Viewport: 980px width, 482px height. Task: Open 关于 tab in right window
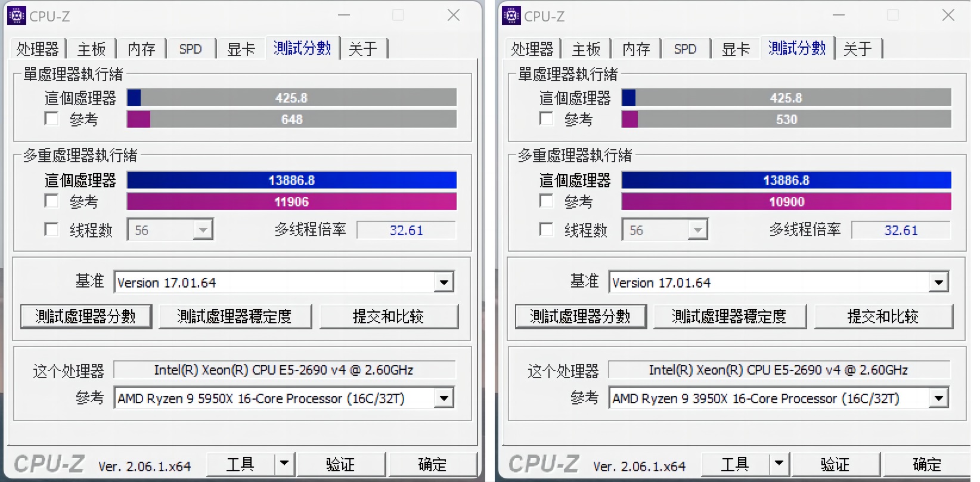[x=858, y=48]
